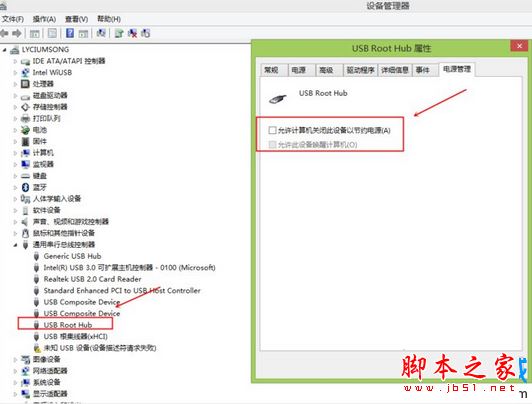Select USB 根集线器(xHCI) entry

point(76,336)
